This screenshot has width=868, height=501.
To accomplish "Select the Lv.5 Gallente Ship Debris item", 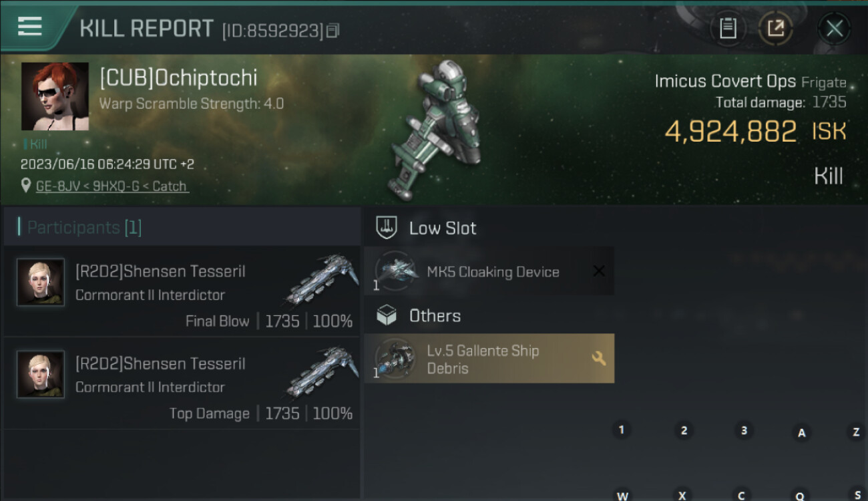I will 489,359.
